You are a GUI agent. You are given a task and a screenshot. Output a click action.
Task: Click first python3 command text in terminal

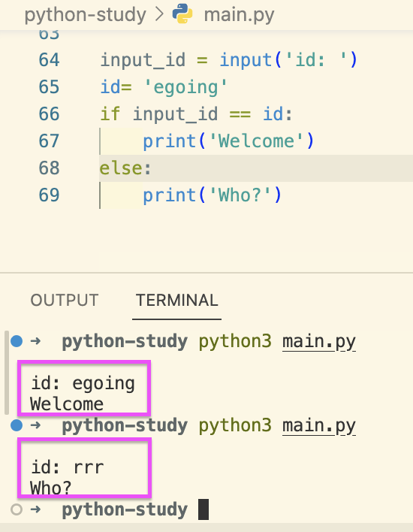click(235, 342)
